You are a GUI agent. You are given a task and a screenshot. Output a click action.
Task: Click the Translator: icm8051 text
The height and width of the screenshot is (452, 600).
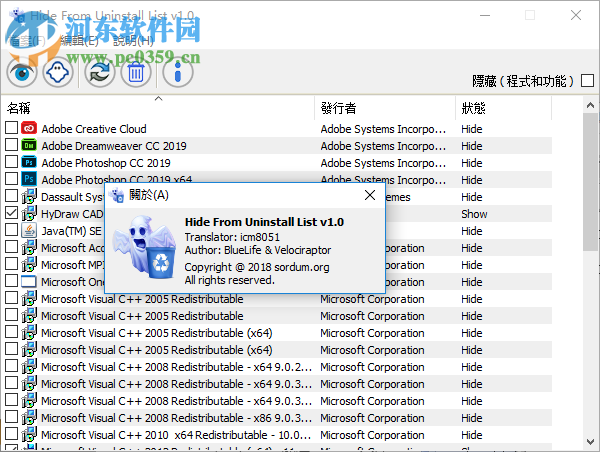pos(232,237)
